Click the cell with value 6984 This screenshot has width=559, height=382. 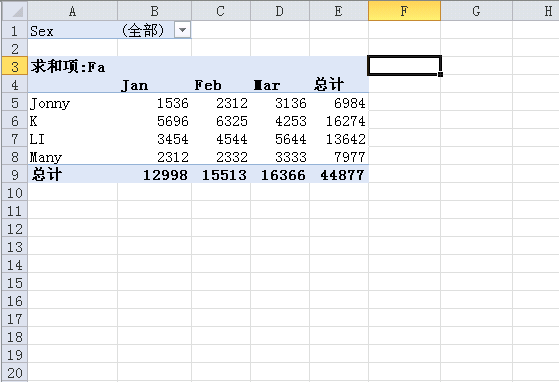(x=339, y=102)
